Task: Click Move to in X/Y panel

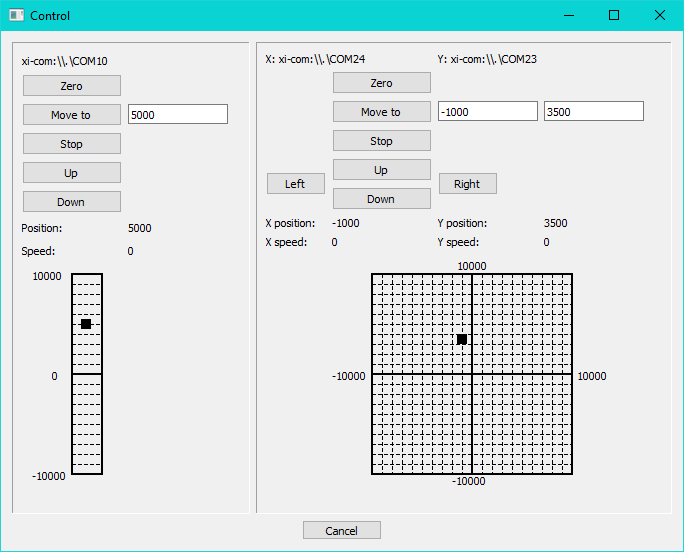Action: [381, 112]
